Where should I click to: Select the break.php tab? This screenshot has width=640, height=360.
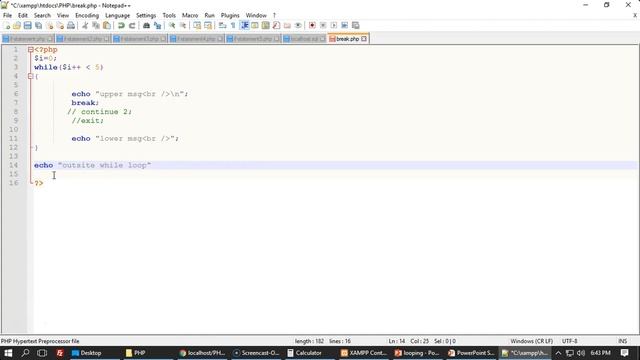point(348,39)
